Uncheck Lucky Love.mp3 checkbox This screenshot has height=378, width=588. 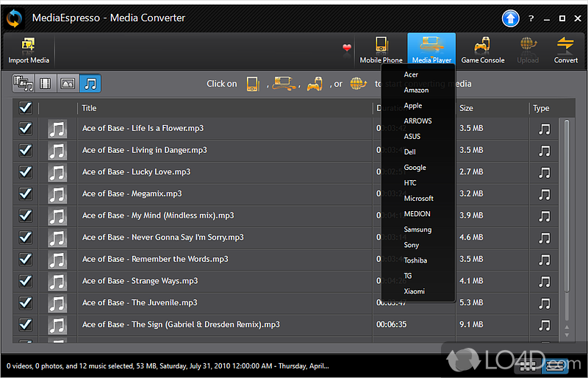coord(26,171)
